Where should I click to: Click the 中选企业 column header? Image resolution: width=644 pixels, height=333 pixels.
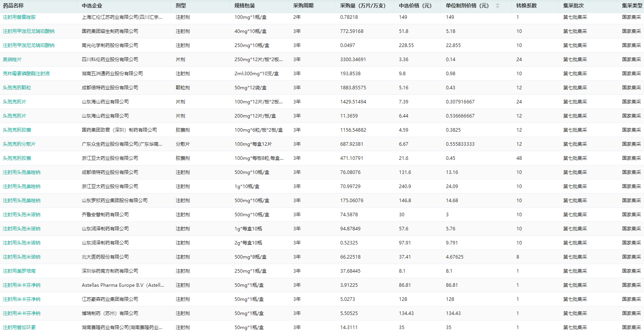tap(92, 6)
